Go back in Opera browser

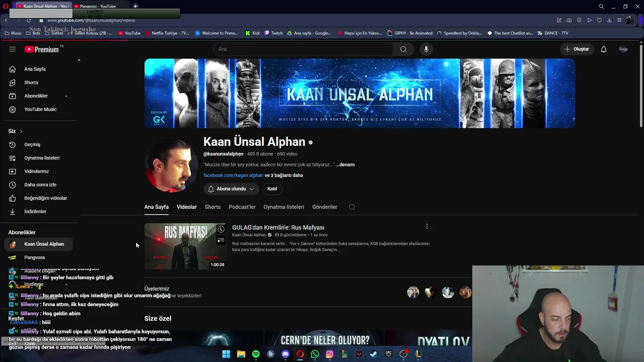click(6, 20)
